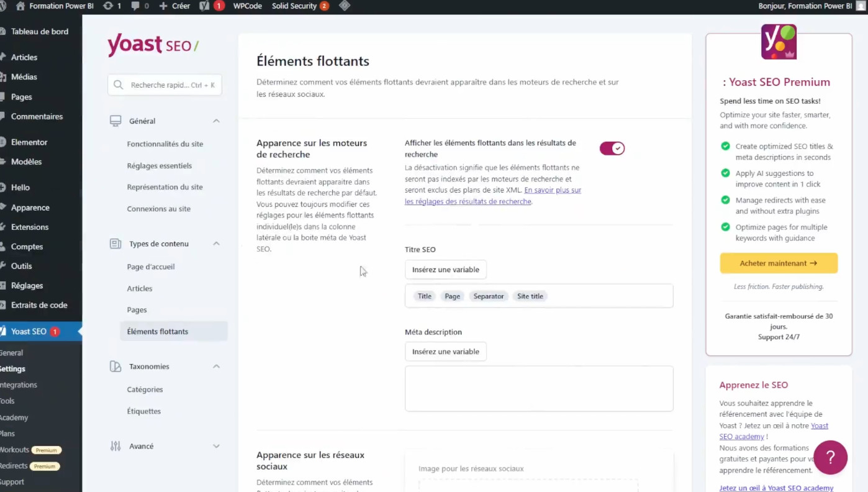Screen dimensions: 868x492
Task: Click Insérez une variable under Méta description
Action: 446,352
